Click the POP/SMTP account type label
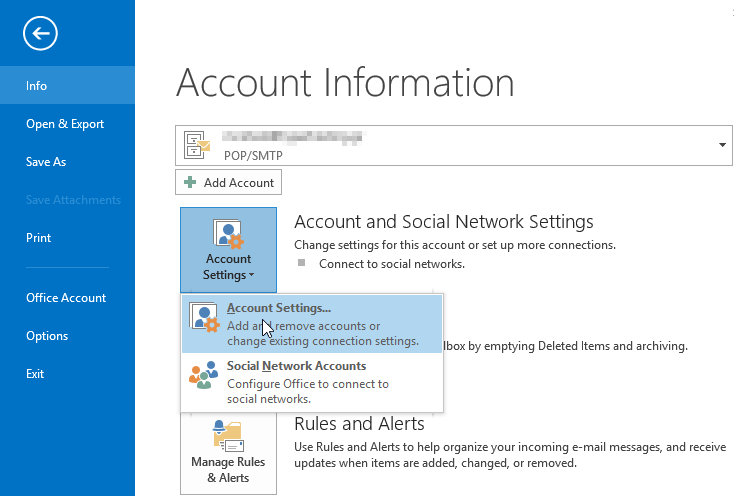734x496 pixels. coord(253,155)
